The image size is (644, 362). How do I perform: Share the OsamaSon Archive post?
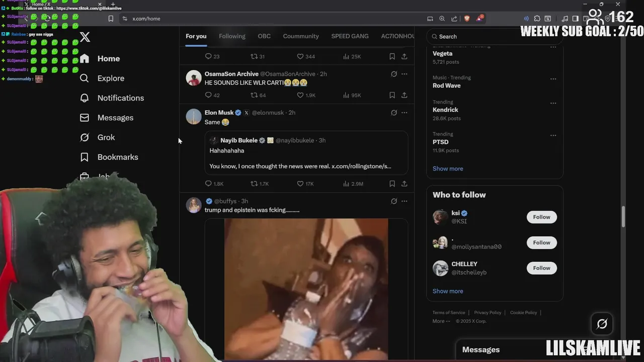click(404, 95)
